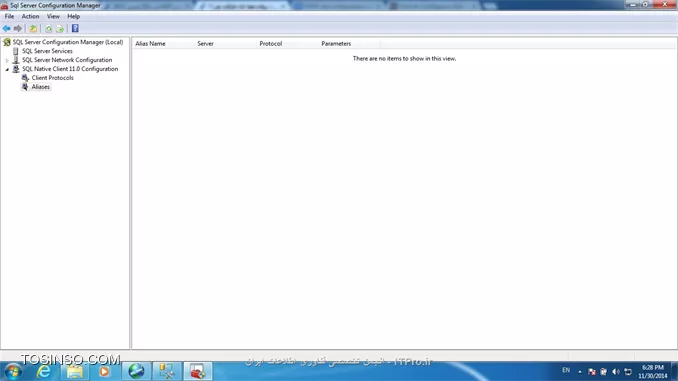678x381 pixels.
Task: Open the File menu
Action: (9, 16)
